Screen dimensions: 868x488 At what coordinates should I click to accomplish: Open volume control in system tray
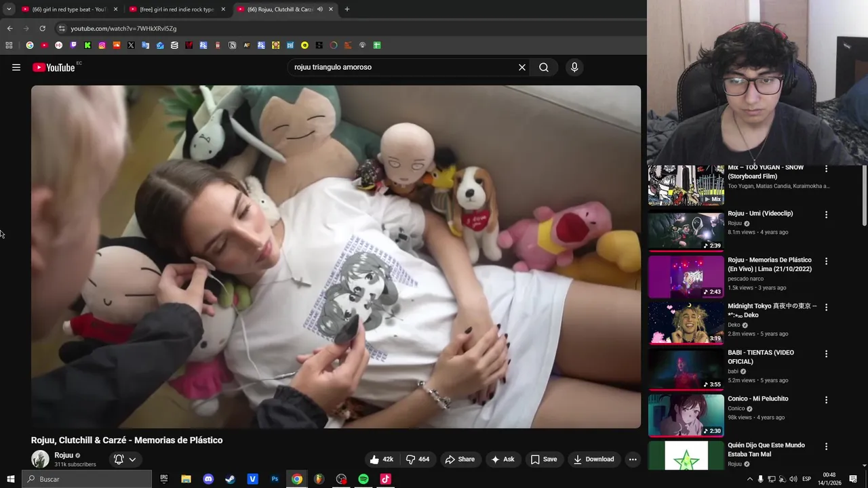point(793,479)
